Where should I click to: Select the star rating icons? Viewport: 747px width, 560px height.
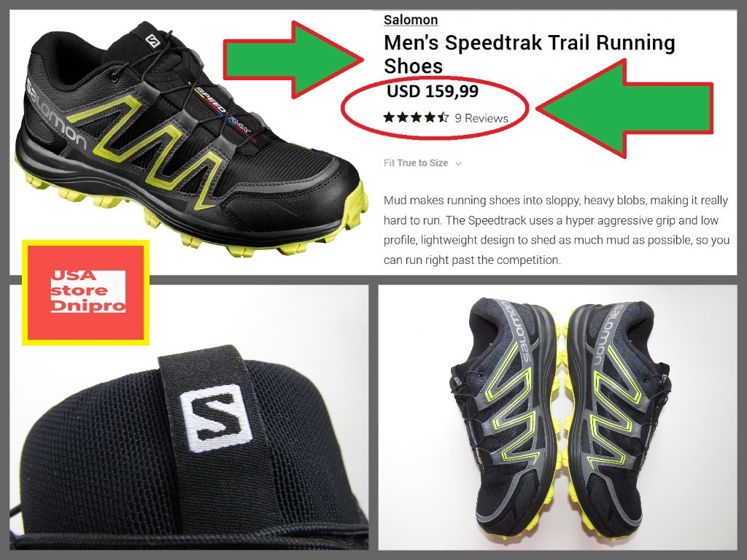tap(416, 117)
